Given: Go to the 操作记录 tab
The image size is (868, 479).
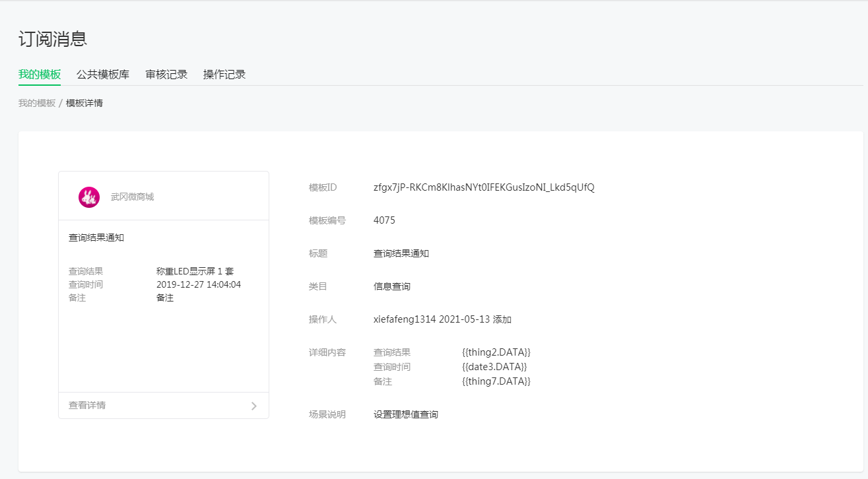Looking at the screenshot, I should pyautogui.click(x=224, y=75).
